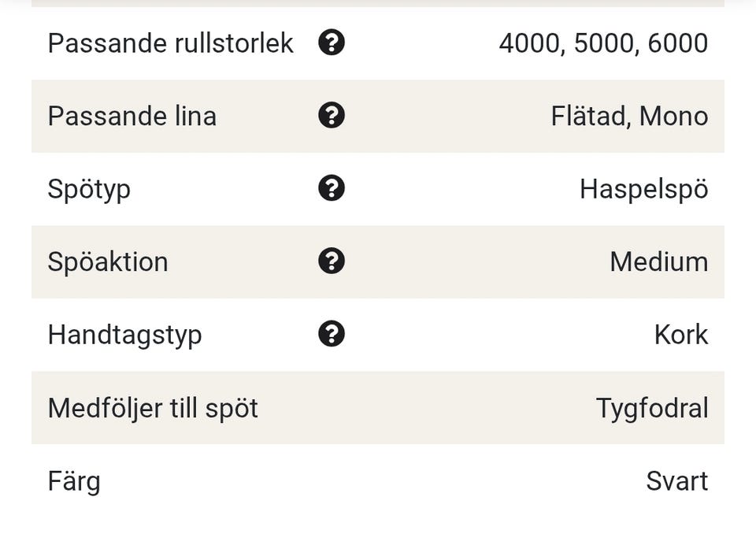The height and width of the screenshot is (545, 756).
Task: Click the Färg label
Action: click(x=74, y=481)
